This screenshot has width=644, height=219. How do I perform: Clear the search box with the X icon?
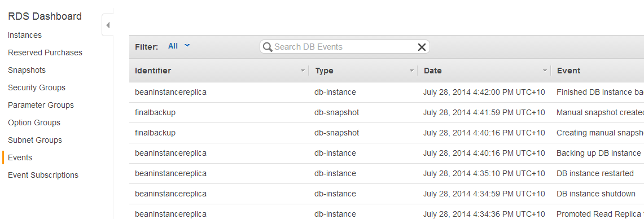tap(422, 47)
